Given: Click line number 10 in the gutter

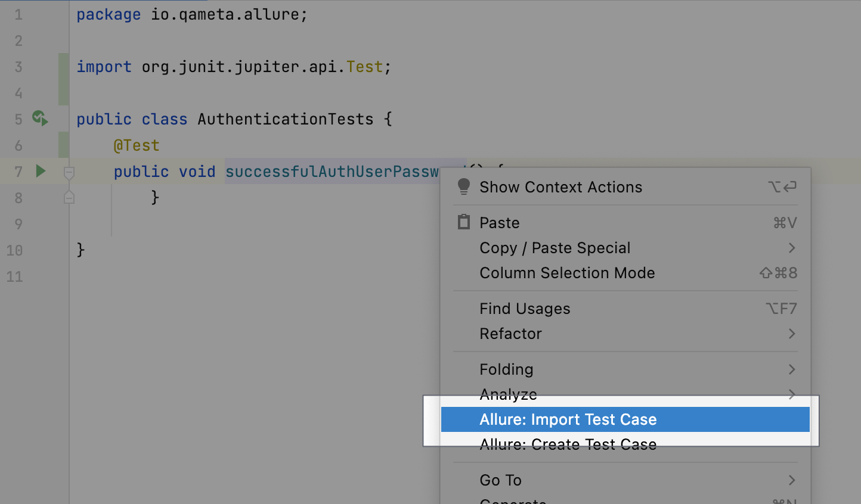Looking at the screenshot, I should click(x=15, y=250).
